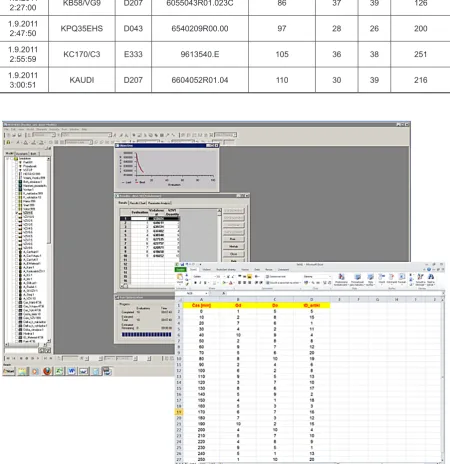Image resolution: width=450 pixels, height=464 pixels.
Task: Switch to the Vložení tab in Excel
Action: 207,269
